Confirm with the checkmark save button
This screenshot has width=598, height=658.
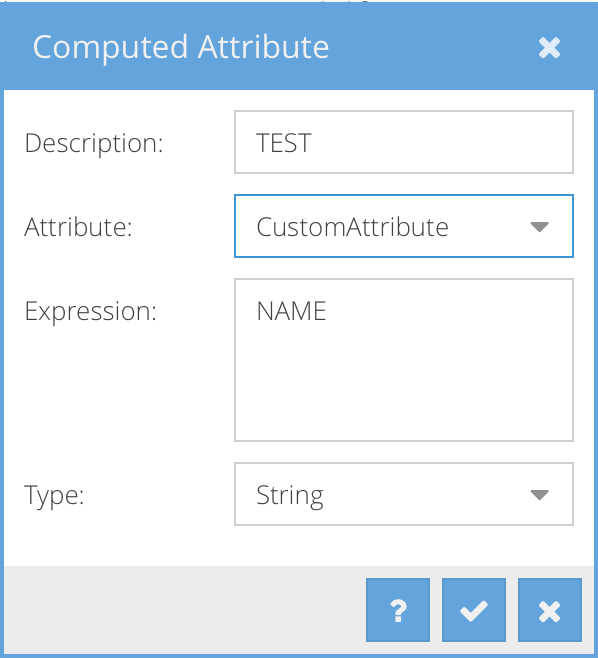coord(474,610)
